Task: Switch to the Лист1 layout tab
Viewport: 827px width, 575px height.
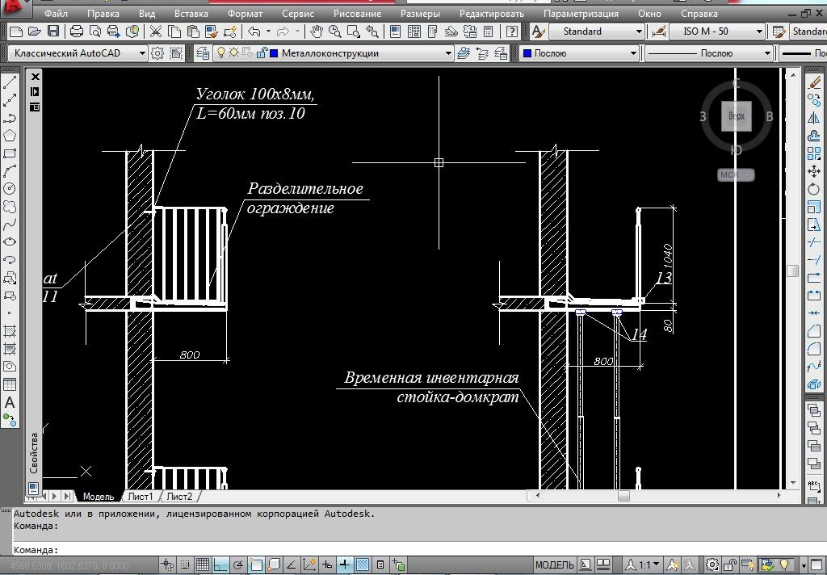Action: coord(140,496)
